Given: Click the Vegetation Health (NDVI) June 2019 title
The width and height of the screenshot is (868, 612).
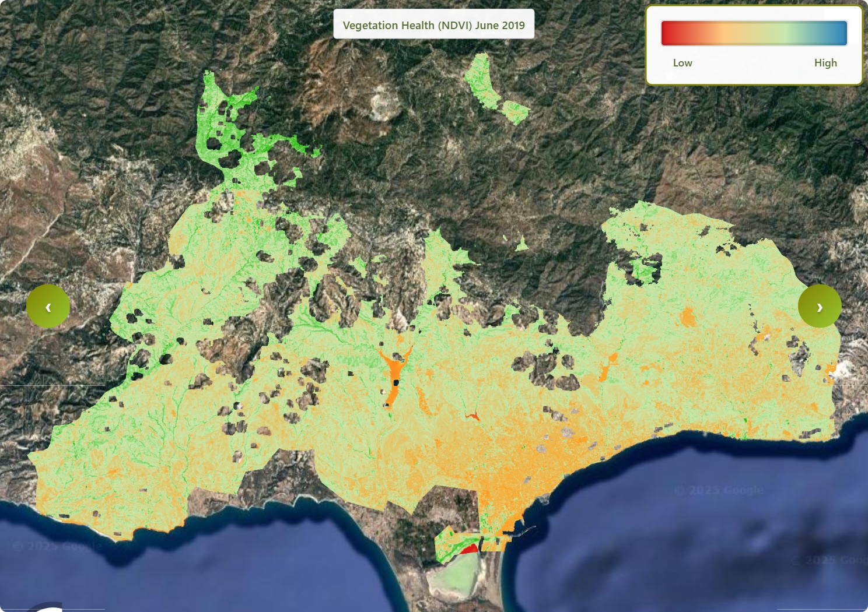Looking at the screenshot, I should tap(433, 24).
